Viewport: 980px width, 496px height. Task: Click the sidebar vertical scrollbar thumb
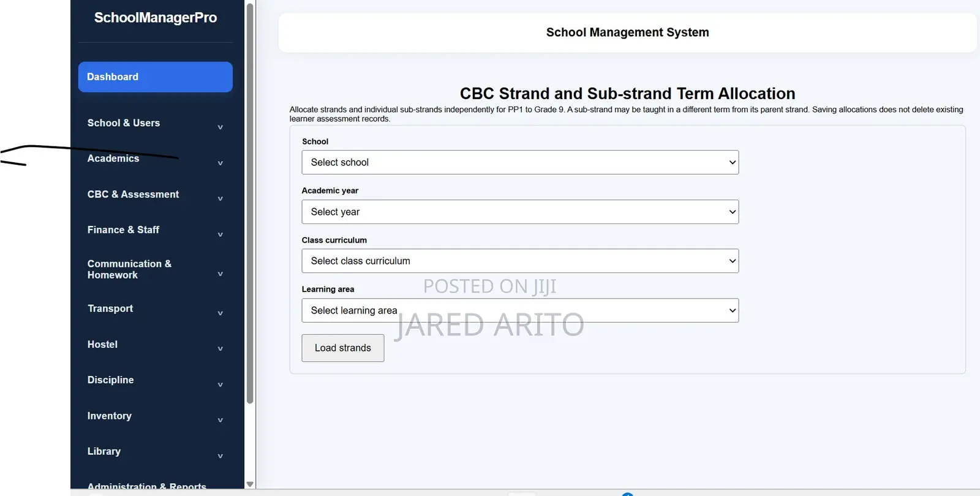pyautogui.click(x=250, y=203)
